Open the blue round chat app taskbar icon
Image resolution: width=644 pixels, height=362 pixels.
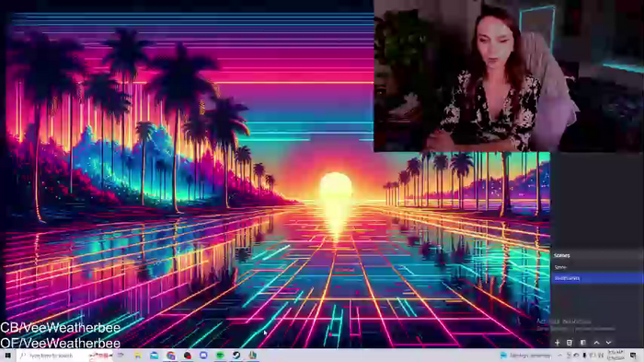point(203,356)
